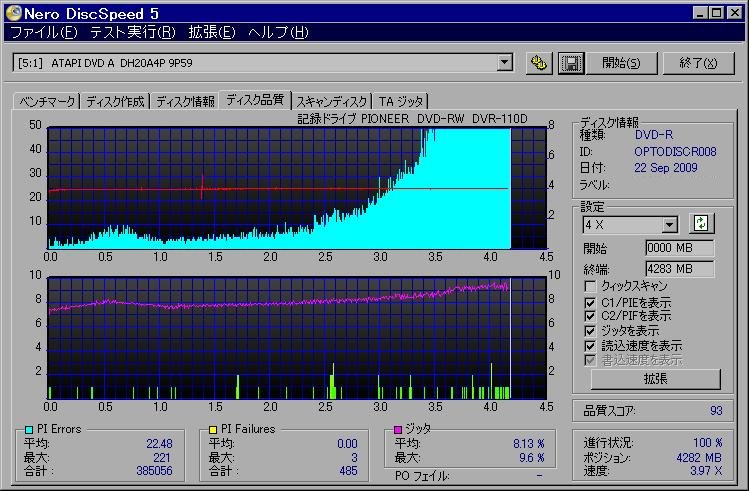Click jitter maximum value 9.6 %
The image size is (749, 491).
[532, 458]
